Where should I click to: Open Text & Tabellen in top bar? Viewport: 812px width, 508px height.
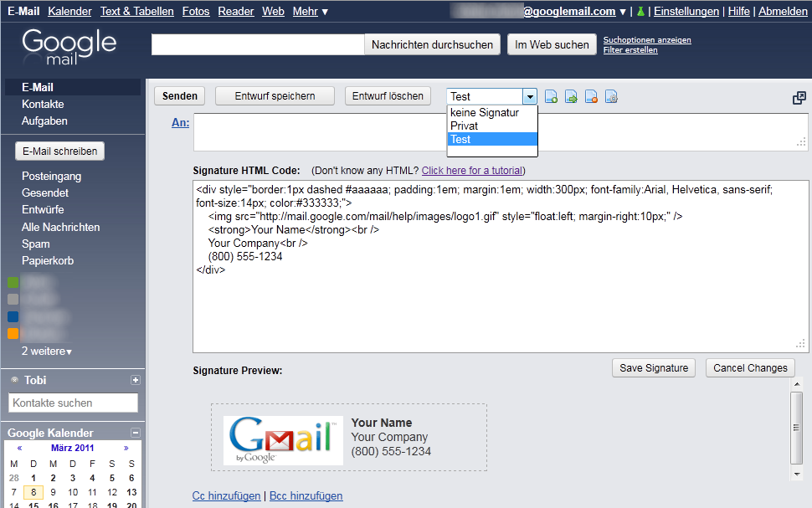(x=137, y=12)
